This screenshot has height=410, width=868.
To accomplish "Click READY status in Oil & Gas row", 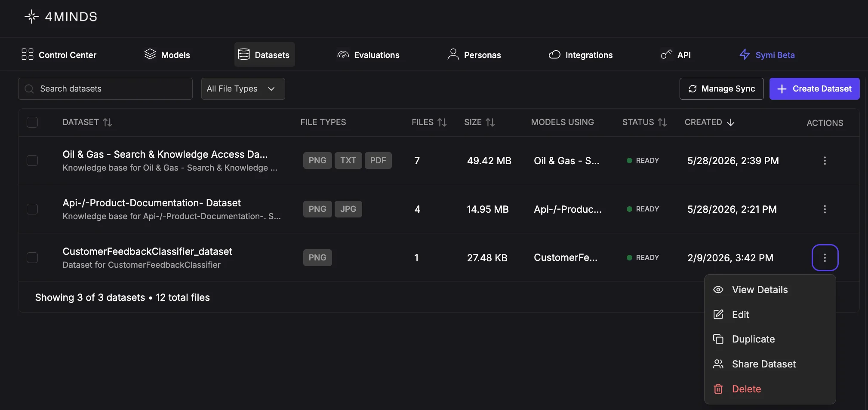I will 643,160.
